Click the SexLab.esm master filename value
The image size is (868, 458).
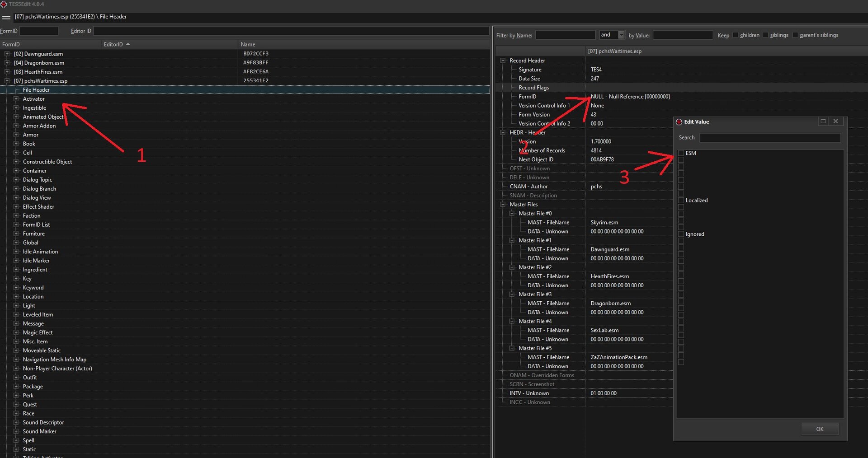pos(604,331)
